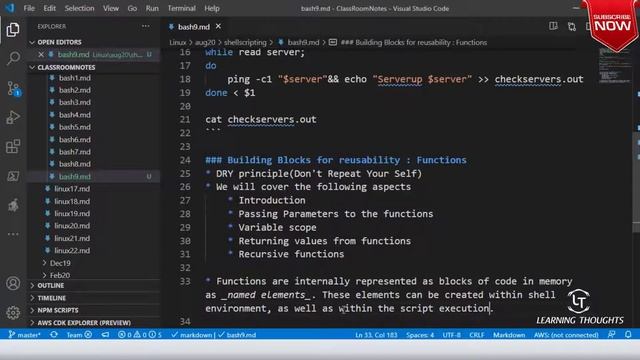Click the VS Code logo icon
640x360 pixels.
(x=10, y=8)
